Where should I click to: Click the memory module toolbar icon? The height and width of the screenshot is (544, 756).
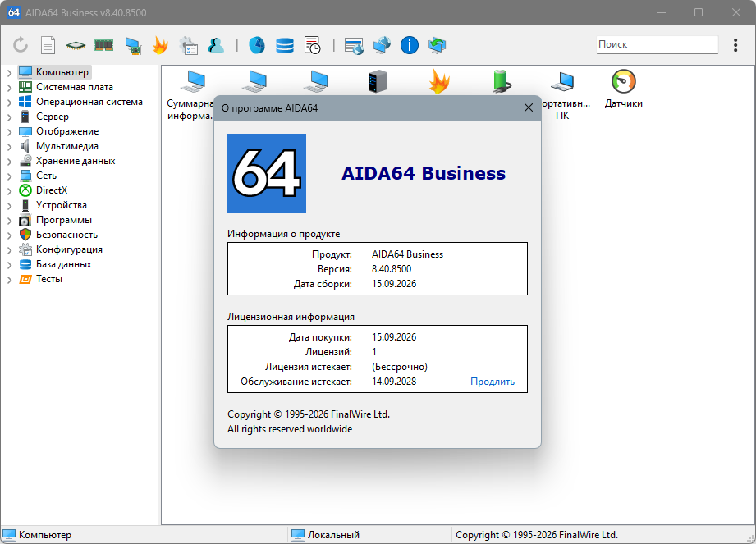point(103,45)
